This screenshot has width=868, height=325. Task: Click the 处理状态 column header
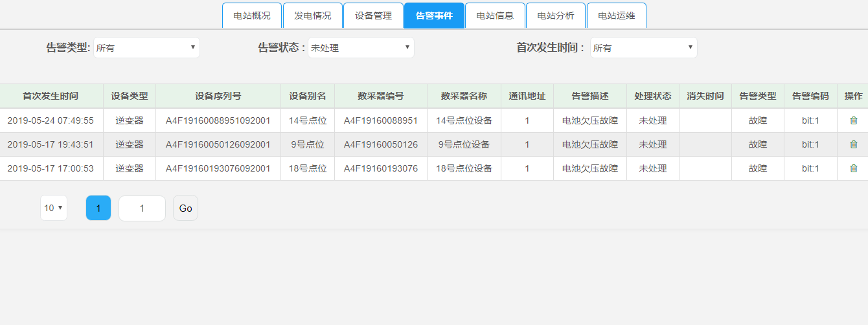coord(653,96)
